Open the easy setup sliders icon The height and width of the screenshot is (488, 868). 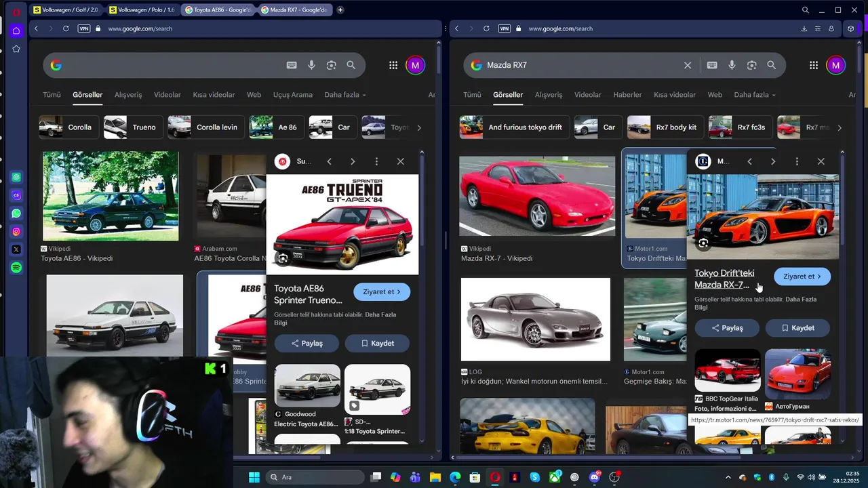click(x=818, y=28)
